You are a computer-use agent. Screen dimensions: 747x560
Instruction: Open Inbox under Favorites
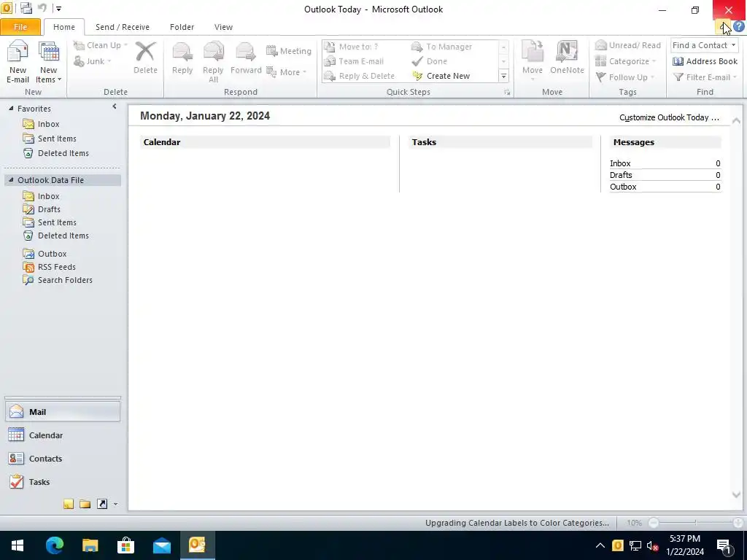coord(42,124)
